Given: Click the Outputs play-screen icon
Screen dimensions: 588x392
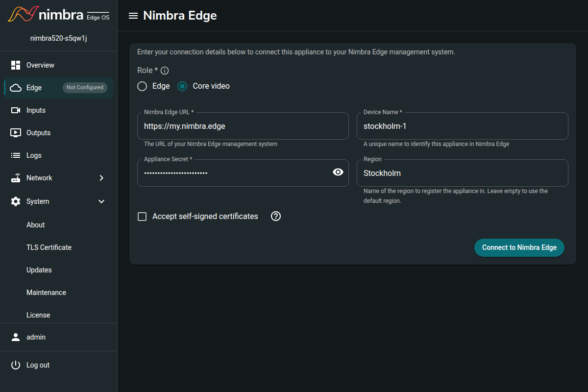Looking at the screenshot, I should pyautogui.click(x=16, y=133).
